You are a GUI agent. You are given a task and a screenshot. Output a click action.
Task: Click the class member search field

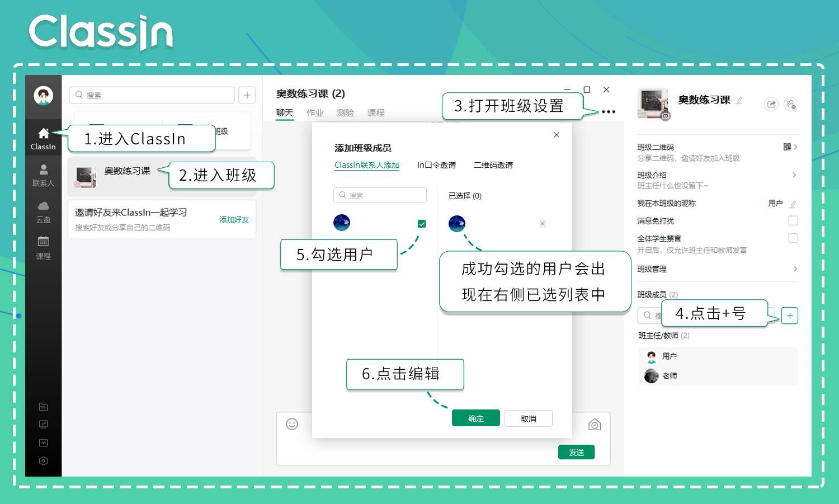click(x=706, y=315)
